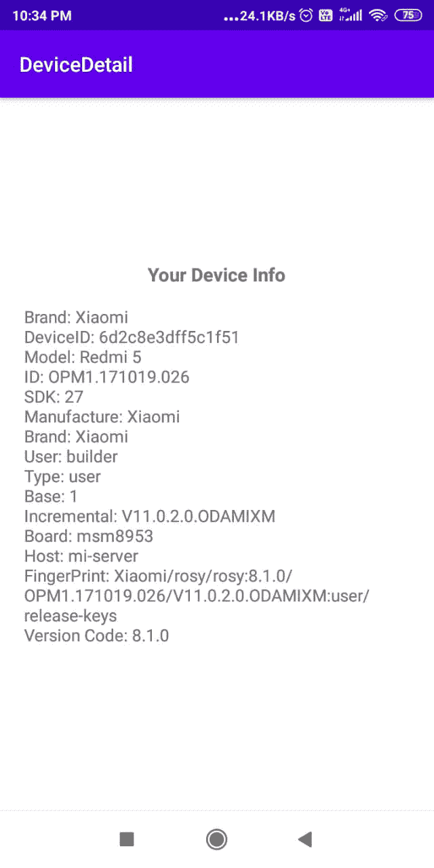Viewport: 434px width, 868px height.
Task: Click the SDK: 27 line
Action: coord(54,397)
